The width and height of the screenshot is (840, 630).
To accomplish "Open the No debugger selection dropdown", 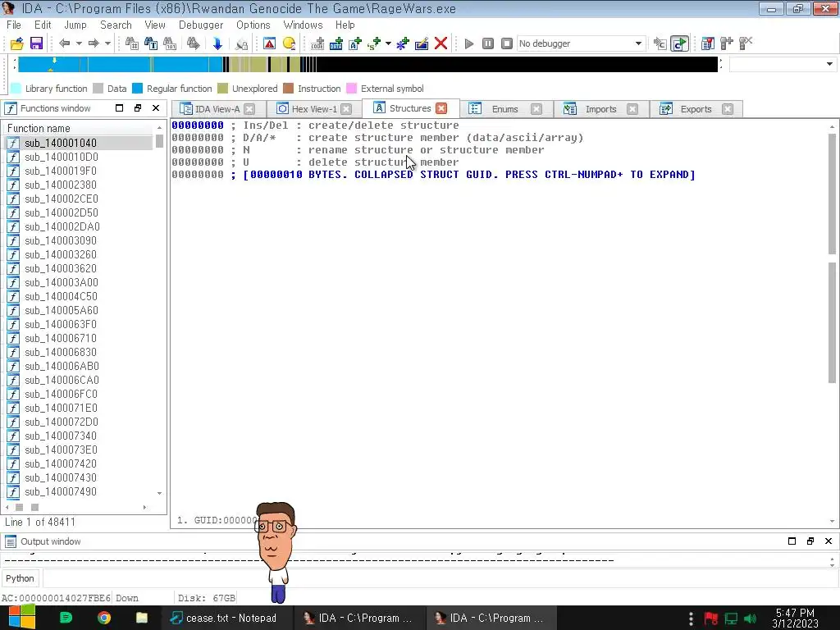I will 581,43.
